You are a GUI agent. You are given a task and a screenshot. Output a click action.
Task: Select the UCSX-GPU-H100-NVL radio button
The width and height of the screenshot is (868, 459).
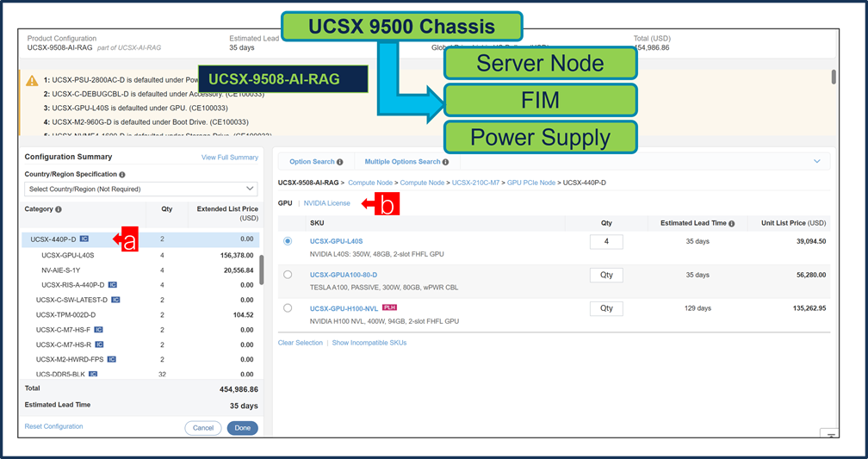[x=288, y=308]
